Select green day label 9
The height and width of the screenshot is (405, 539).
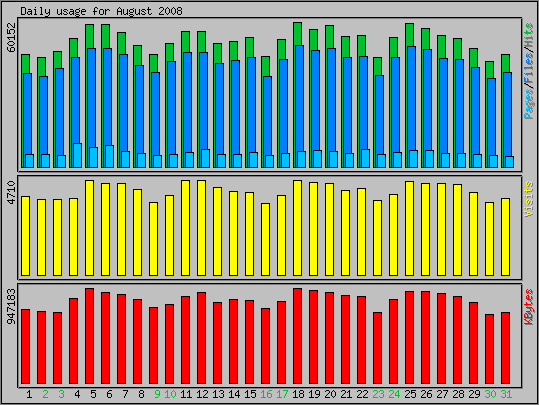coord(157,394)
